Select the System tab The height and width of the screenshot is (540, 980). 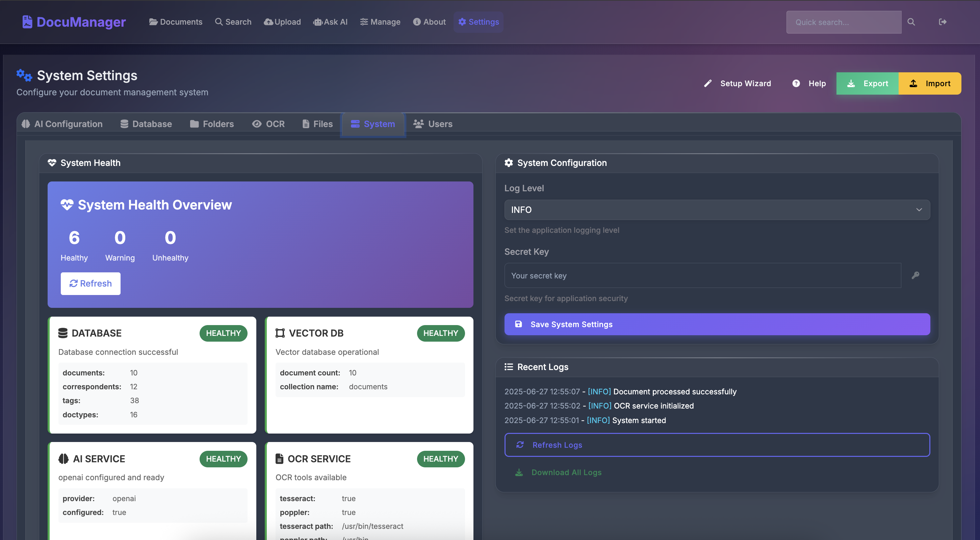coord(373,124)
